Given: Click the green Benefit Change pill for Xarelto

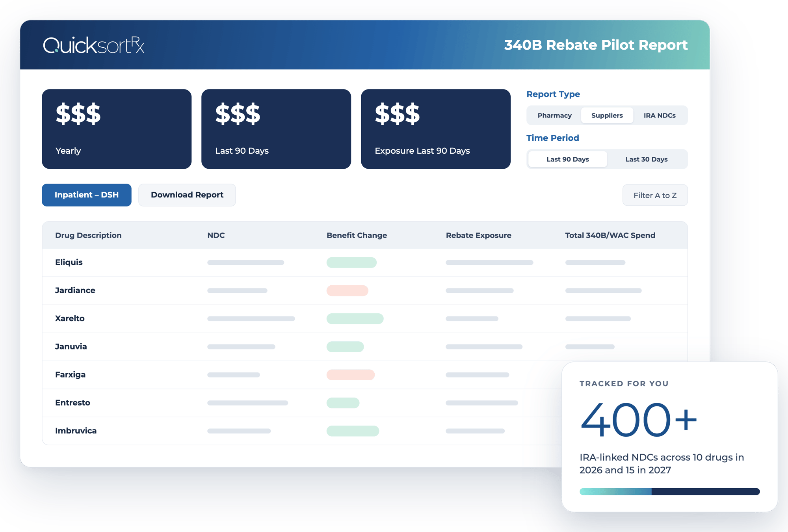Looking at the screenshot, I should pyautogui.click(x=355, y=318).
